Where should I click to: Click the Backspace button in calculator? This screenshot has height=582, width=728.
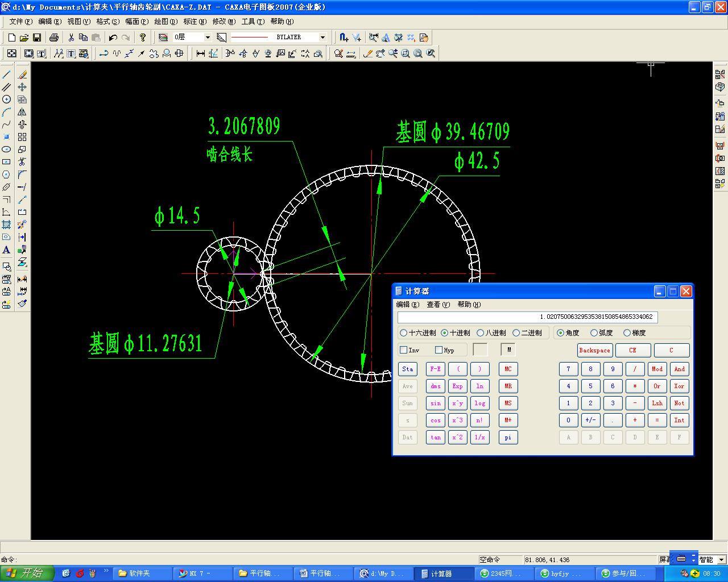click(x=594, y=351)
